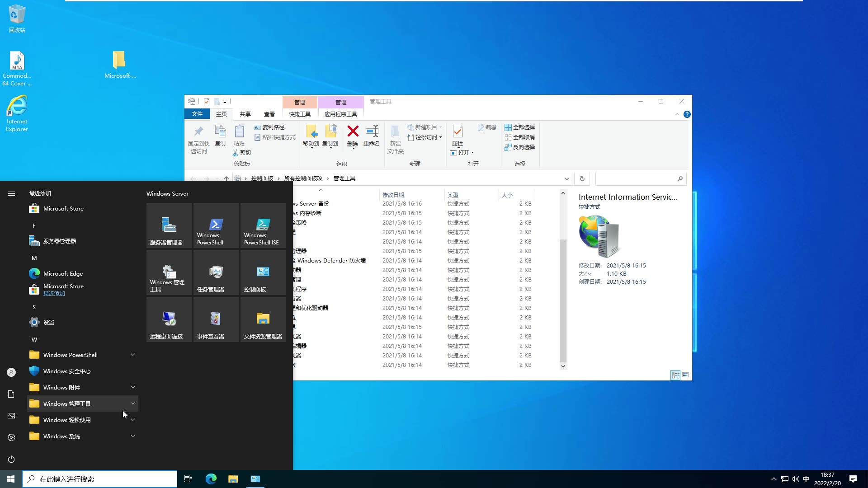This screenshot has height=488, width=868.
Task: Open the Windows PowerShell ISE tile
Action: point(263,225)
